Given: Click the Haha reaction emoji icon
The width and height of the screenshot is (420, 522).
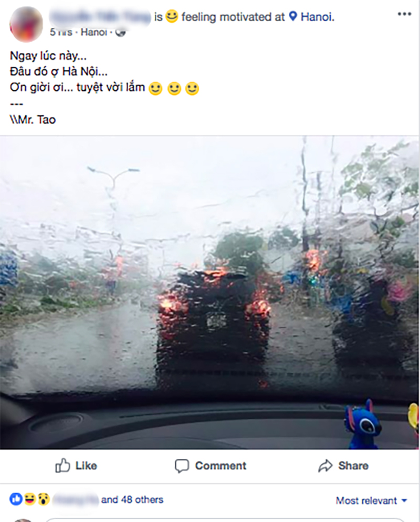Looking at the screenshot, I should coord(29,499).
